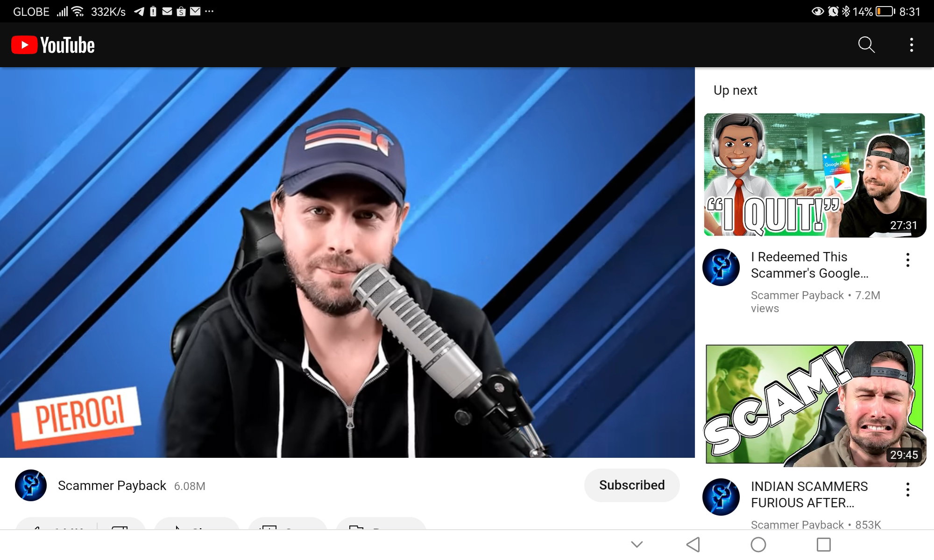Tap the YouTube logo in the header
Viewport: 934px width, 560px height.
[x=53, y=45]
